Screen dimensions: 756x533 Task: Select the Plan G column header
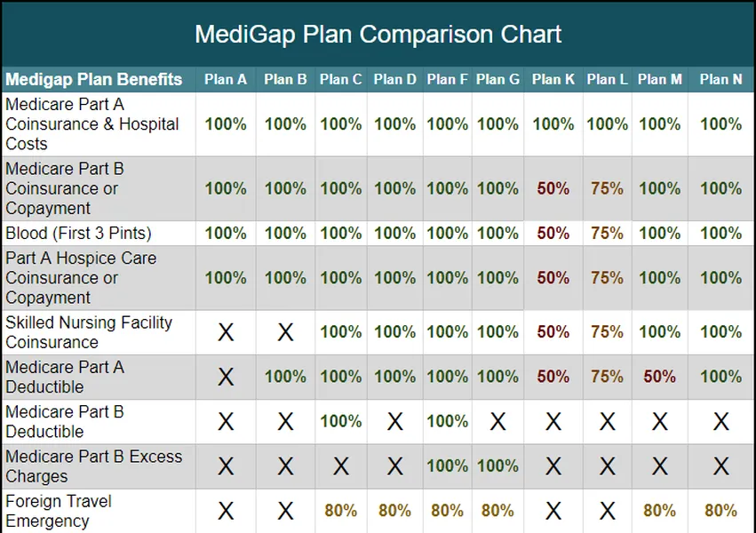coord(497,79)
